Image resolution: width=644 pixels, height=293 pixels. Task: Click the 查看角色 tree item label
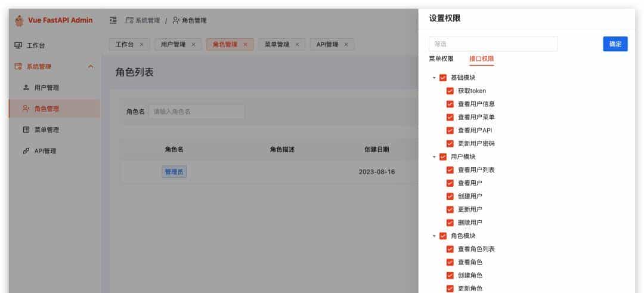(x=470, y=262)
